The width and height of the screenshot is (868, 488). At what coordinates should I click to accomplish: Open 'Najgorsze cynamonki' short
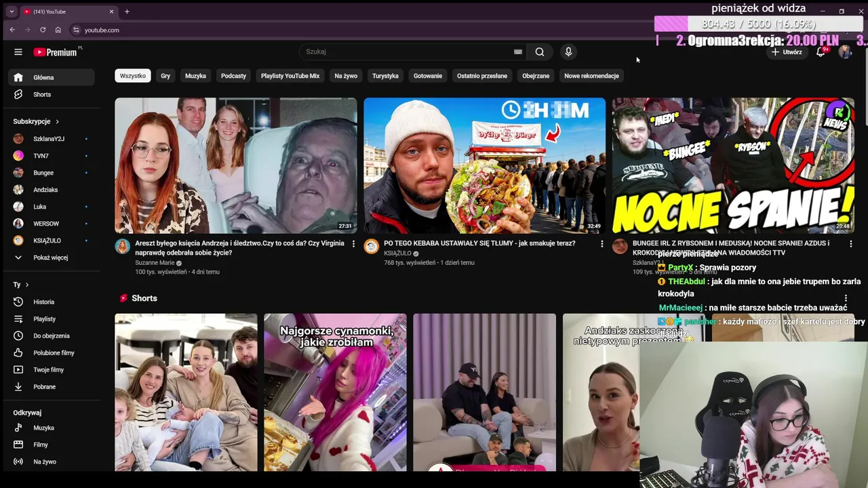pos(335,392)
